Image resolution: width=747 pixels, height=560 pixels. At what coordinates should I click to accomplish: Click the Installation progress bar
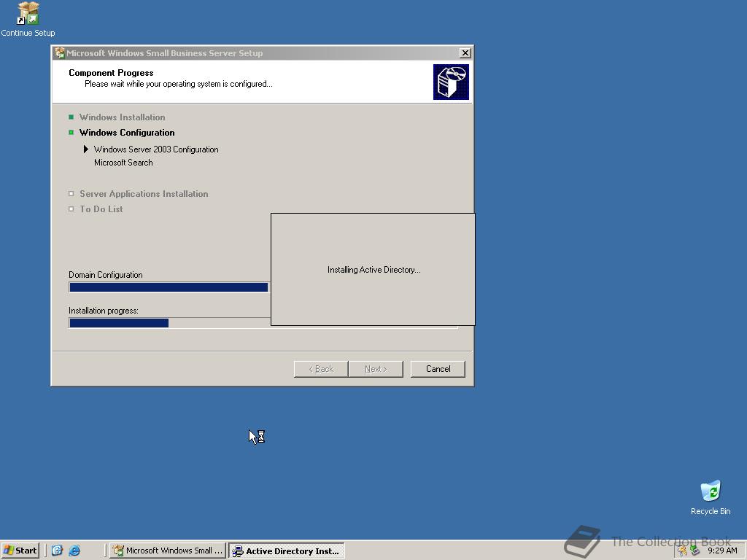click(169, 323)
